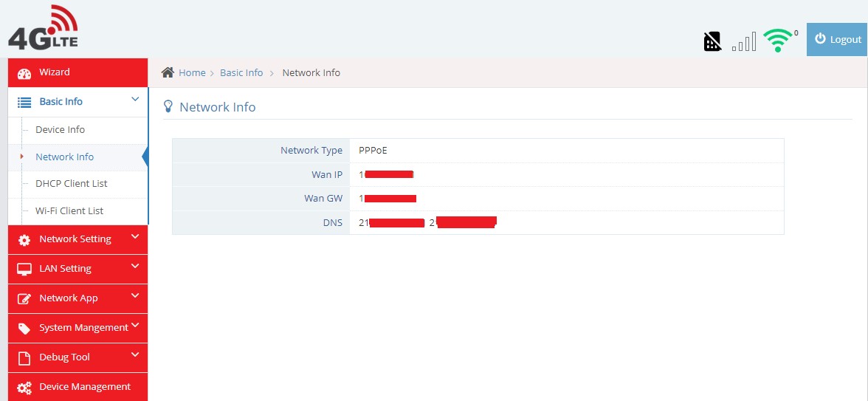
Task: Click the Network Setting gear icon
Action: 24,240
